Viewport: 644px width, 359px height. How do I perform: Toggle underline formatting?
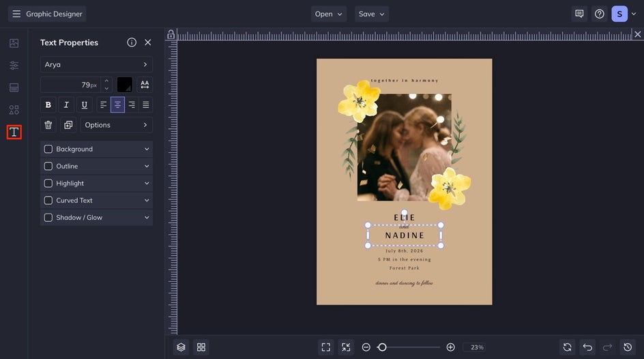coord(84,104)
